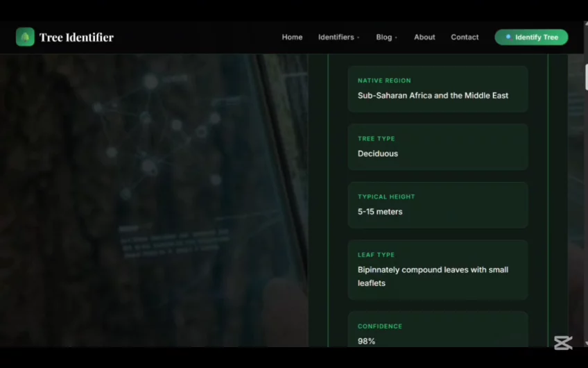Open the About page
Viewport: 588px width, 368px height.
(424, 37)
